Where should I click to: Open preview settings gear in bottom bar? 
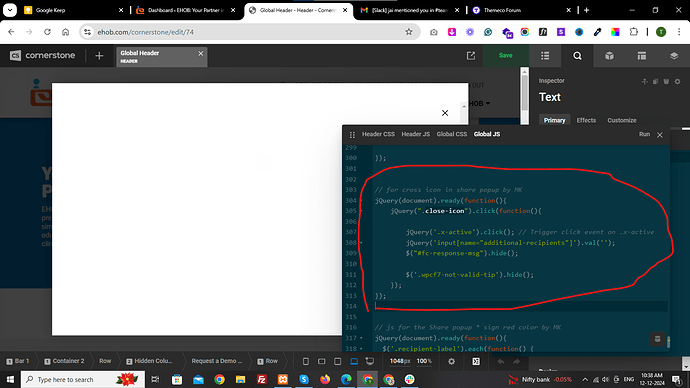(451, 361)
